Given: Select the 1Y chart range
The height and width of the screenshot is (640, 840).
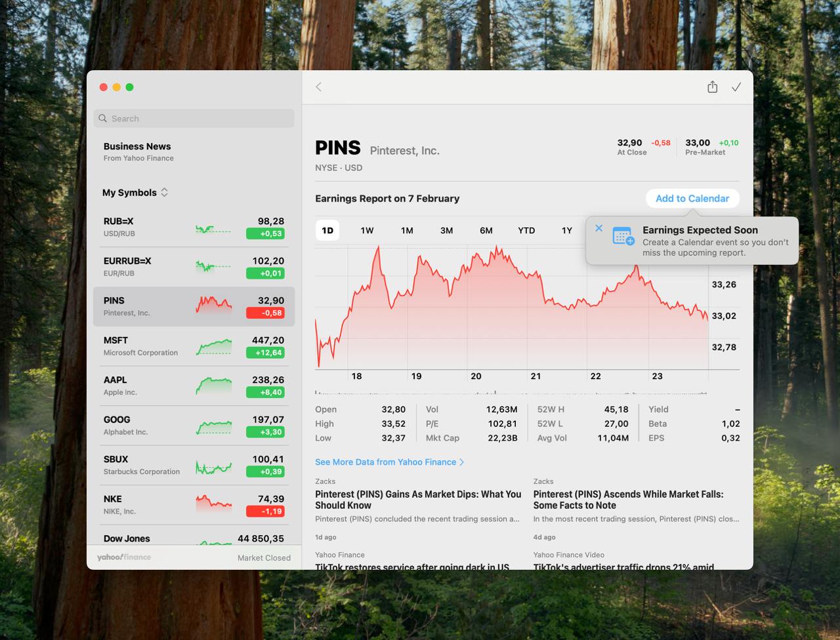Looking at the screenshot, I should click(566, 230).
